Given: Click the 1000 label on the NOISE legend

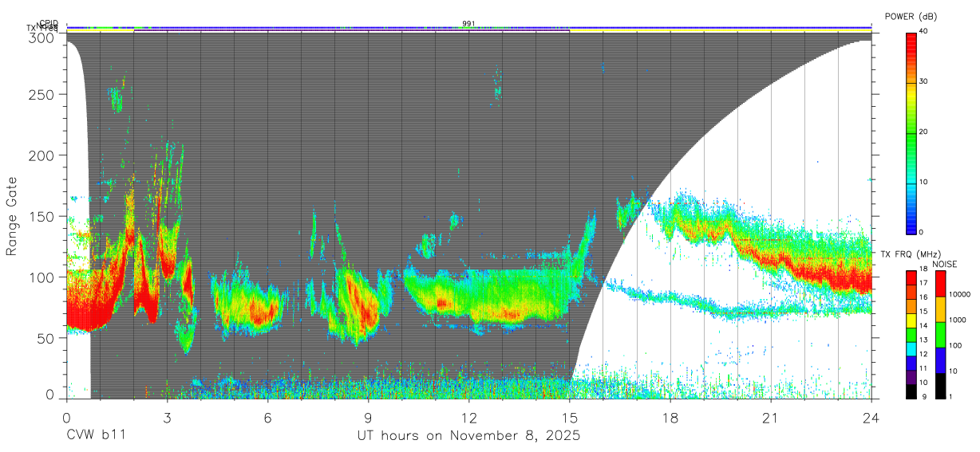Looking at the screenshot, I should tap(956, 320).
